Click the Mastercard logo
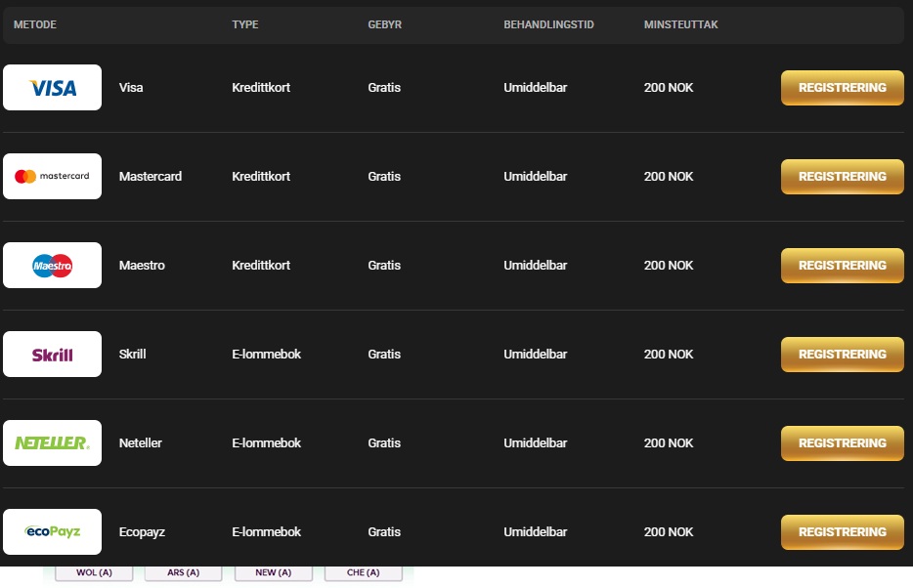 point(53,177)
